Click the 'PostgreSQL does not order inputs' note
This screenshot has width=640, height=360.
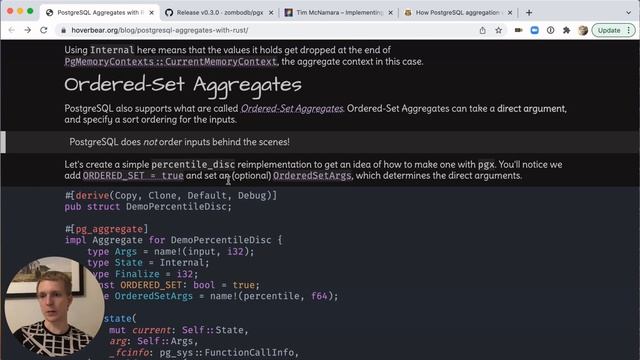click(x=180, y=142)
